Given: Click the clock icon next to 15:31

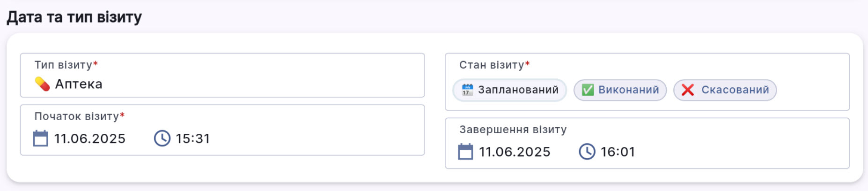Looking at the screenshot, I should click(x=162, y=139).
